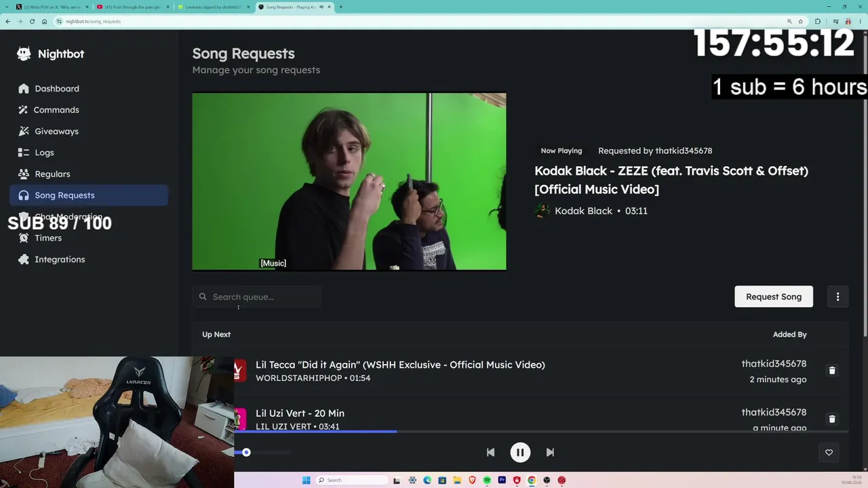Open OBS Studio from the taskbar
This screenshot has height=488, width=868.
(547, 480)
